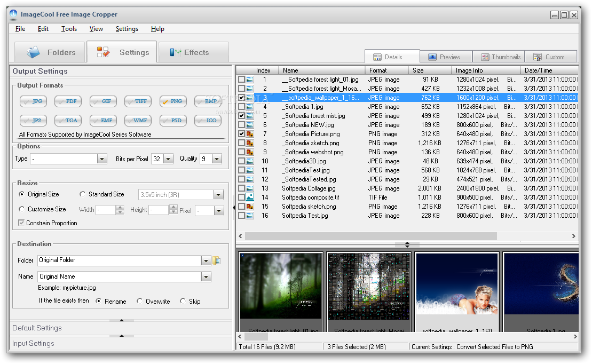Select the PSD output format button
This screenshot has width=592, height=364.
click(x=173, y=121)
